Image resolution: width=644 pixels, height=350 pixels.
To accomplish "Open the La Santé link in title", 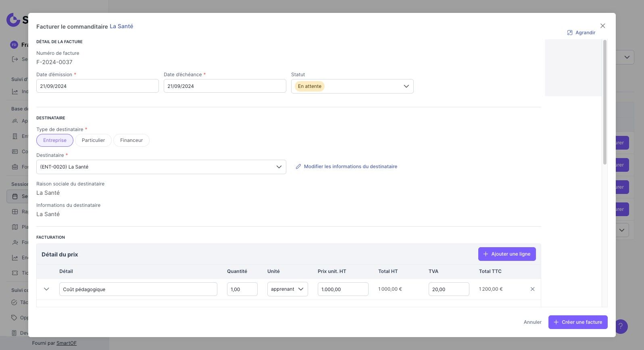I will (x=121, y=26).
